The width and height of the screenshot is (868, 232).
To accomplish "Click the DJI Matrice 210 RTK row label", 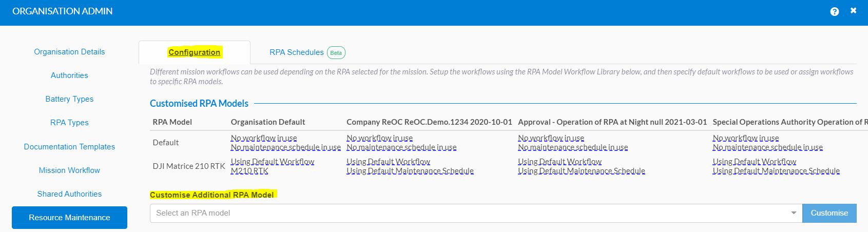I will pyautogui.click(x=189, y=166).
